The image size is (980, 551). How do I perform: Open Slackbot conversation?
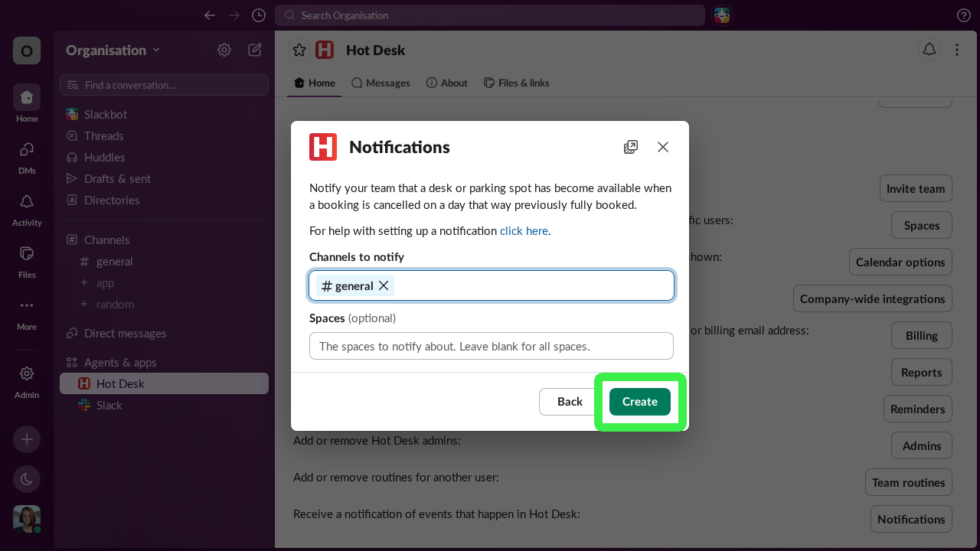tap(164, 114)
